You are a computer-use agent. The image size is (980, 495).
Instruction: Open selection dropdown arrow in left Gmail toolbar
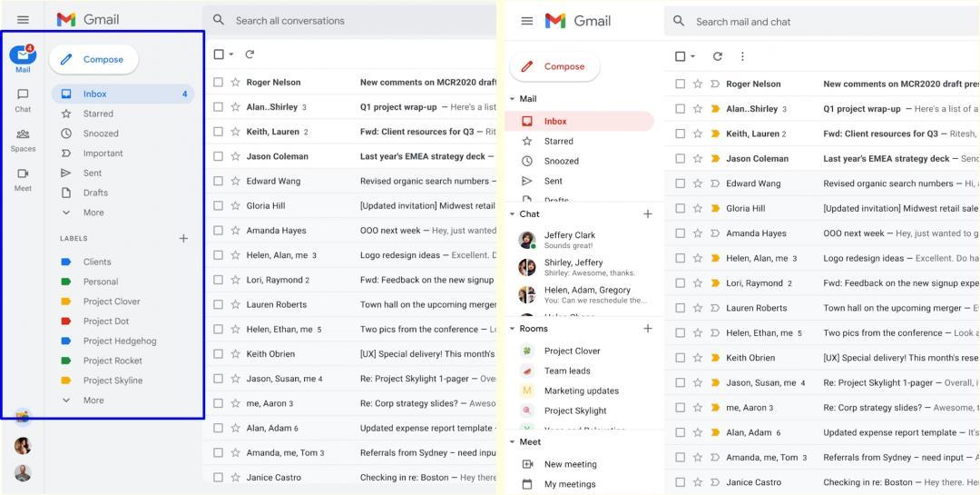click(231, 54)
